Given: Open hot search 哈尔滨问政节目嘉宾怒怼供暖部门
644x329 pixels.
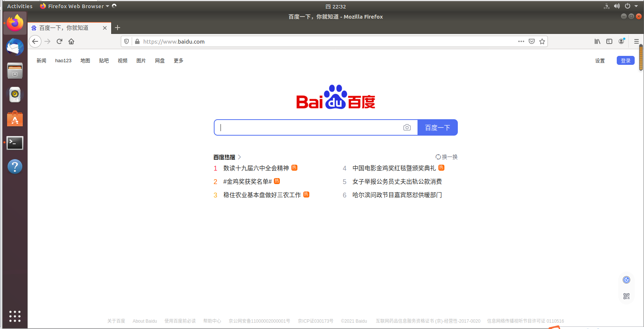Looking at the screenshot, I should click(397, 195).
